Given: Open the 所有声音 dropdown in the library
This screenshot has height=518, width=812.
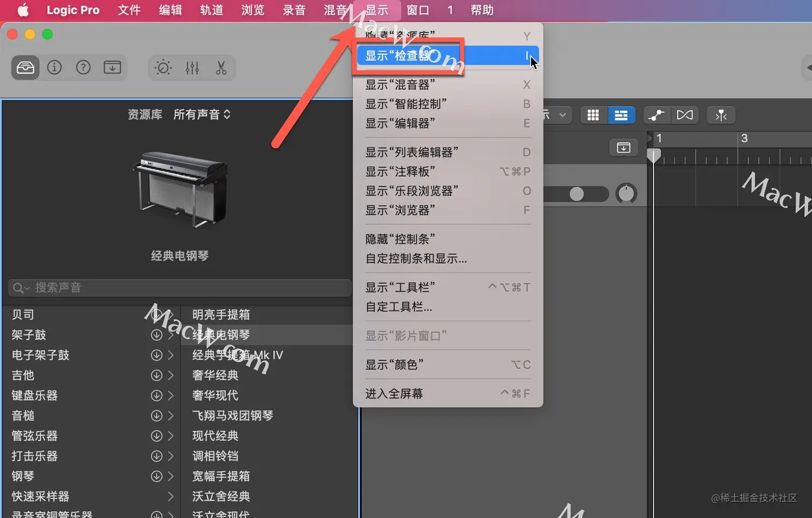Looking at the screenshot, I should (202, 114).
